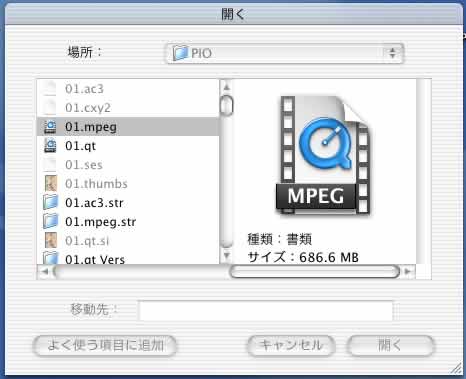Click the greyed 01.thumbs file name
This screenshot has width=466, height=379.
point(96,184)
